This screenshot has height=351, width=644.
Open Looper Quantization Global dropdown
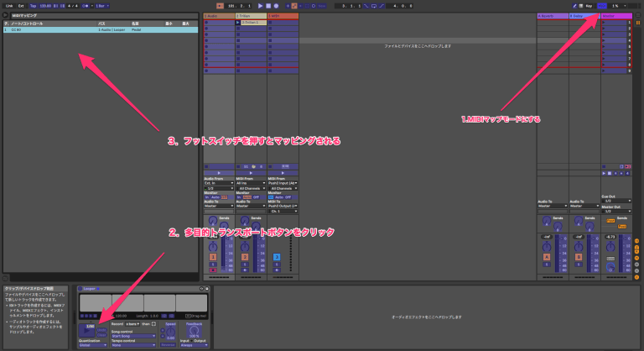92,344
